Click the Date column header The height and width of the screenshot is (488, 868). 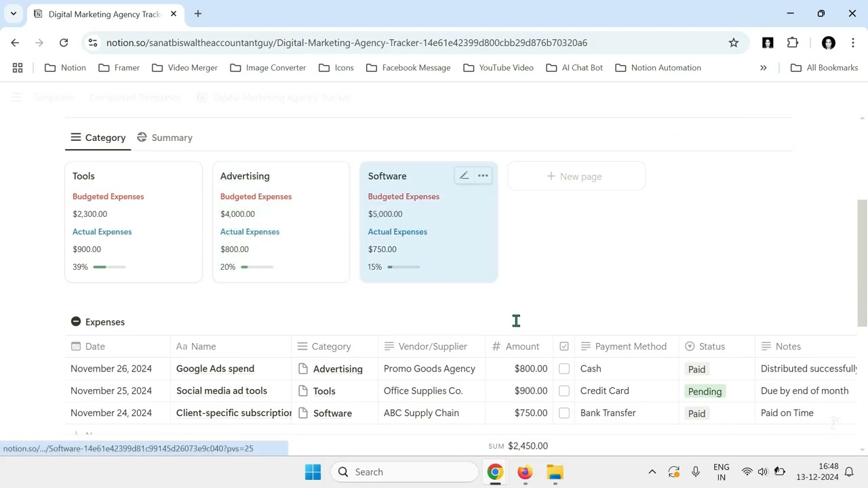(118, 346)
